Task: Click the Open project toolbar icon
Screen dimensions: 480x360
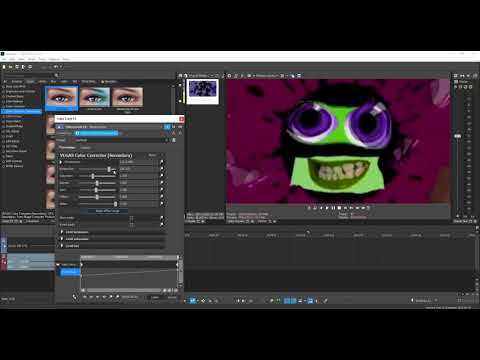Action: coord(10,67)
